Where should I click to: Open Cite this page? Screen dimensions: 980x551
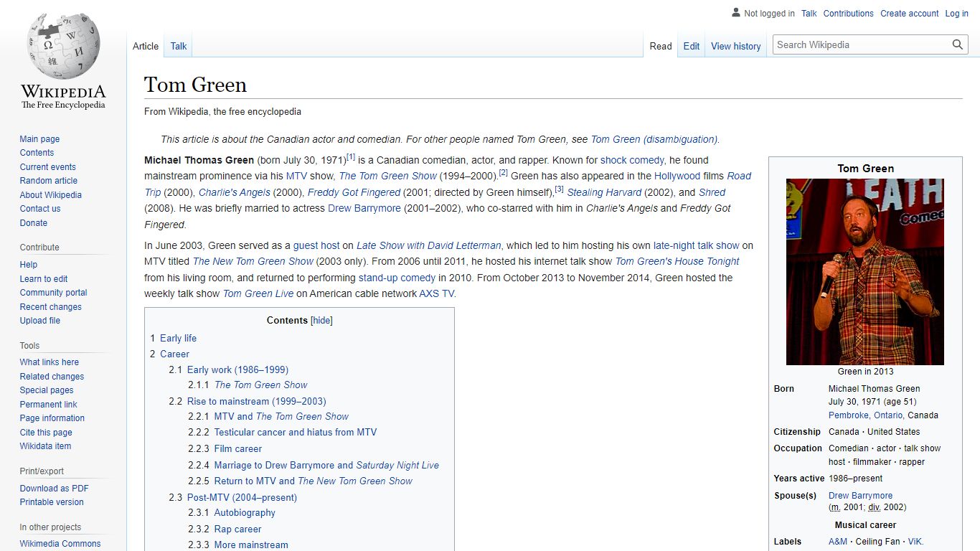[46, 433]
